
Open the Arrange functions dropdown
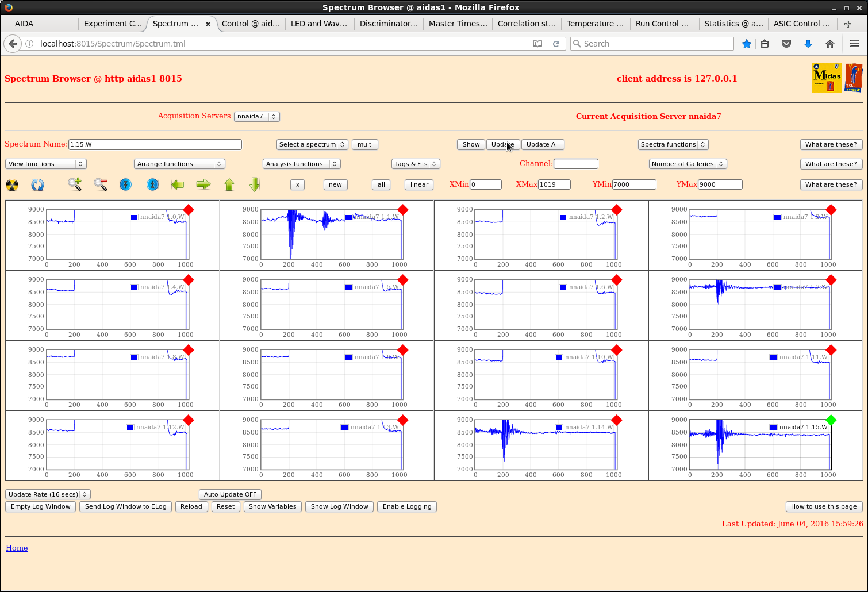click(179, 164)
